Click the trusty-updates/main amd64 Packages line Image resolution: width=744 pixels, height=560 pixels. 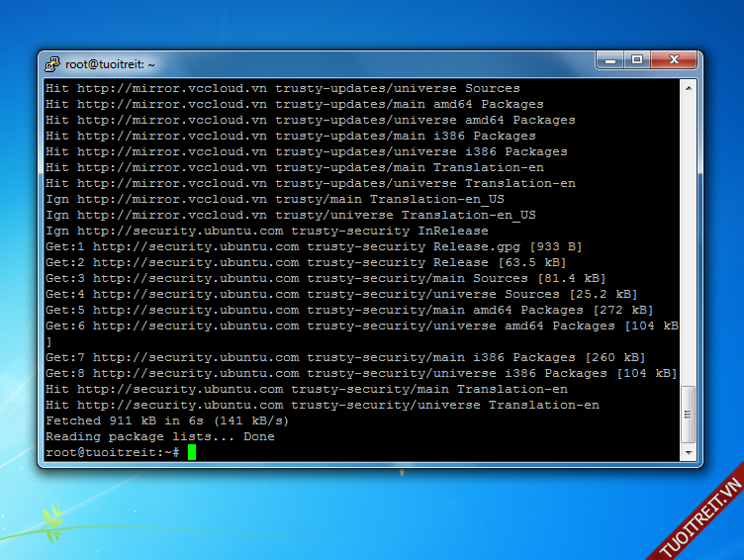[x=295, y=104]
